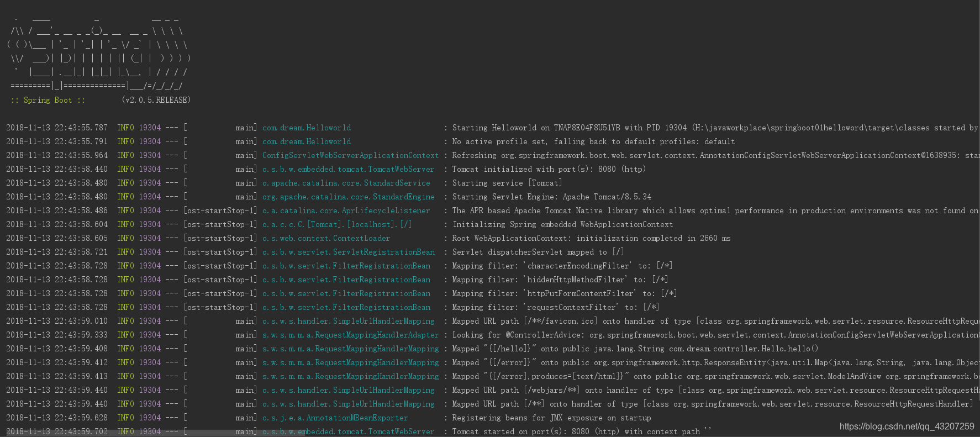Click the 'httpPutFormContentFilter' mapping message
The width and height of the screenshot is (980, 437).
click(565, 293)
